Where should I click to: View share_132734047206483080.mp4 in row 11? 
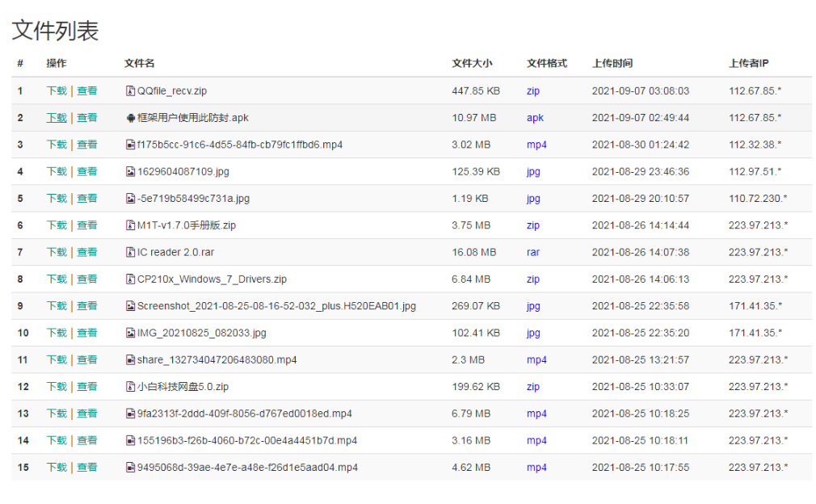[87, 360]
